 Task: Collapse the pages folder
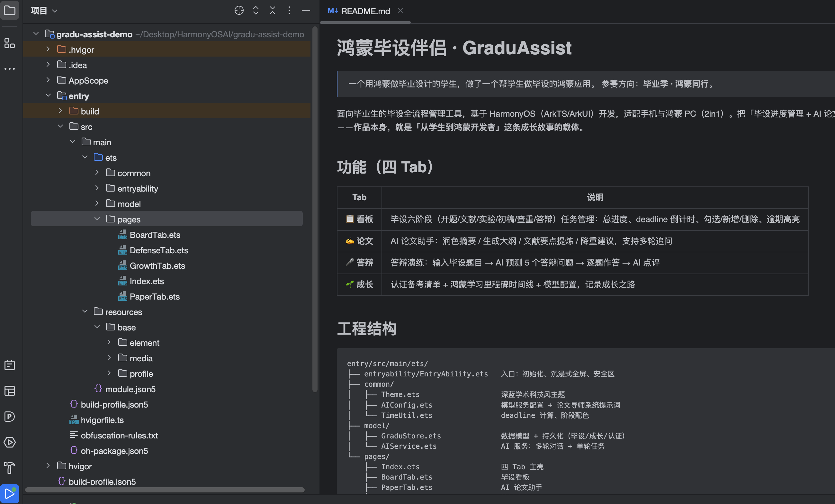click(97, 219)
